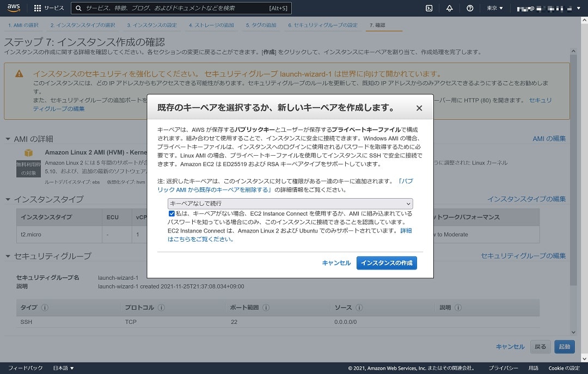Click the TCP protocol cell
588x374 pixels.
pos(131,322)
